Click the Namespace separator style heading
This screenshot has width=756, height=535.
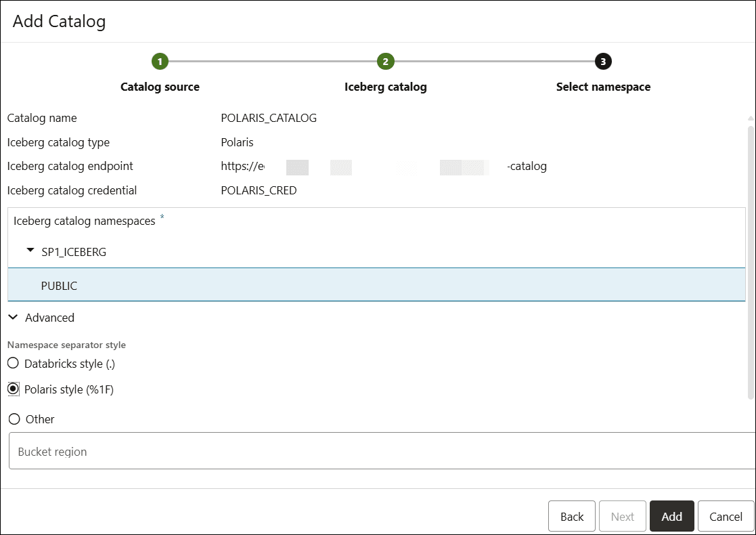(66, 345)
